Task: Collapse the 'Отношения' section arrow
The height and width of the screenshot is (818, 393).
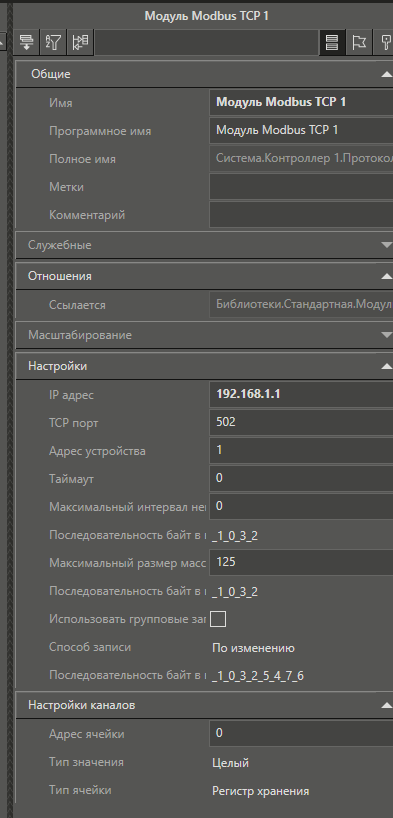Action: tap(386, 276)
